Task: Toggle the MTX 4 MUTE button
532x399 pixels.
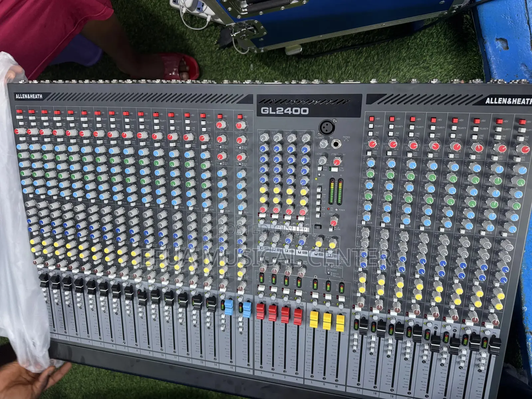Action: [x=301, y=218]
